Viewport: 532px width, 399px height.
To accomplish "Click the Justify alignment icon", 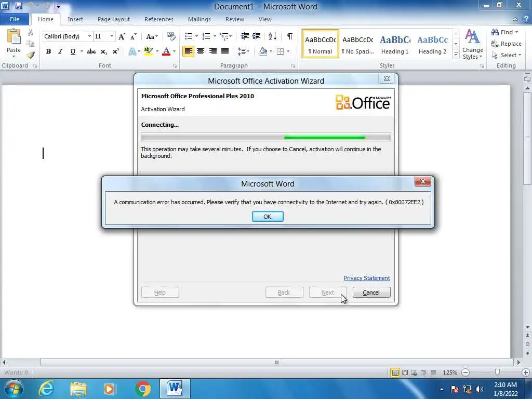I will pos(225,51).
